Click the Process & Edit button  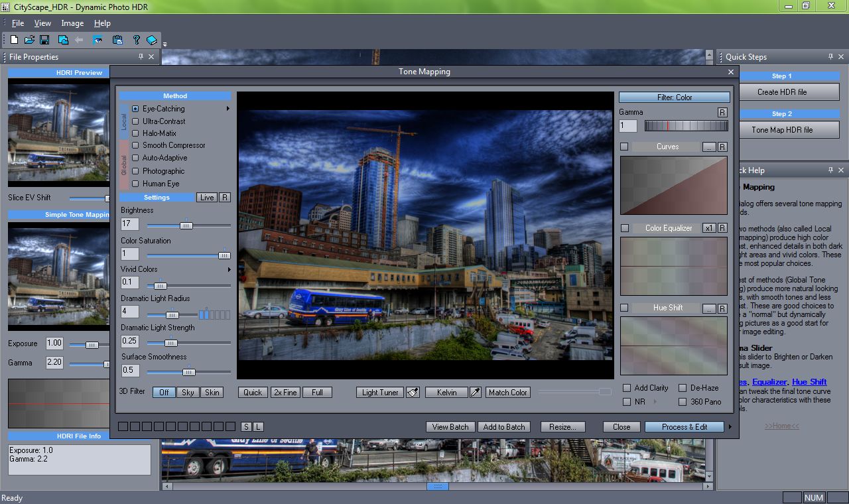[x=685, y=426]
